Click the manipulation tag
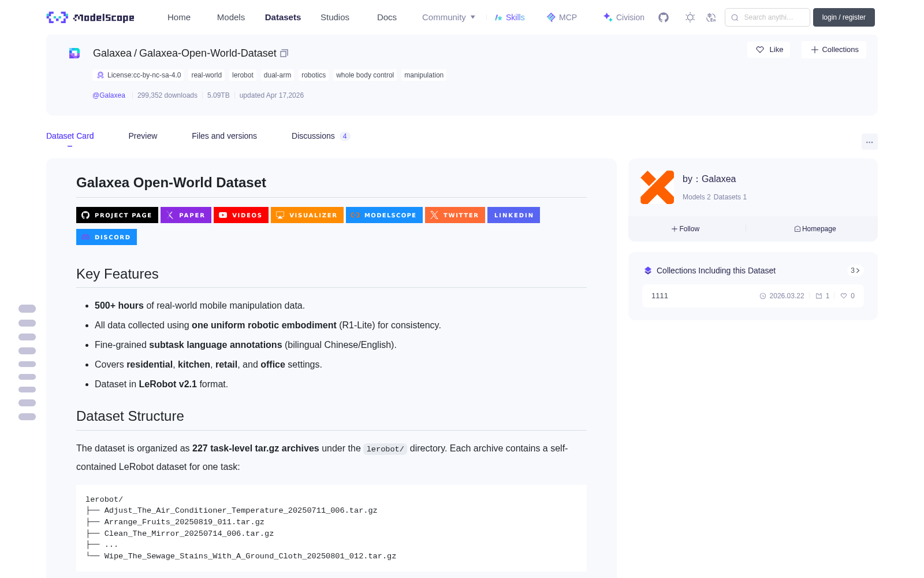The width and height of the screenshot is (924, 578). [424, 75]
